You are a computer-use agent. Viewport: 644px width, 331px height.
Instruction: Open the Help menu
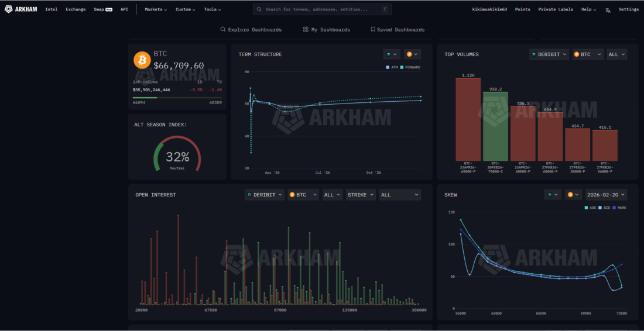588,9
